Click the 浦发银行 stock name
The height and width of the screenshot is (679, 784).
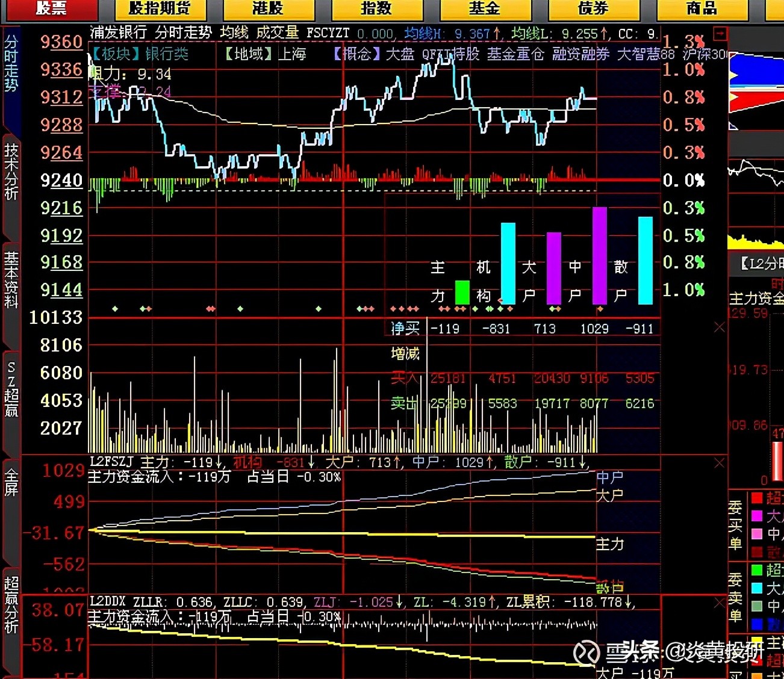pos(119,33)
